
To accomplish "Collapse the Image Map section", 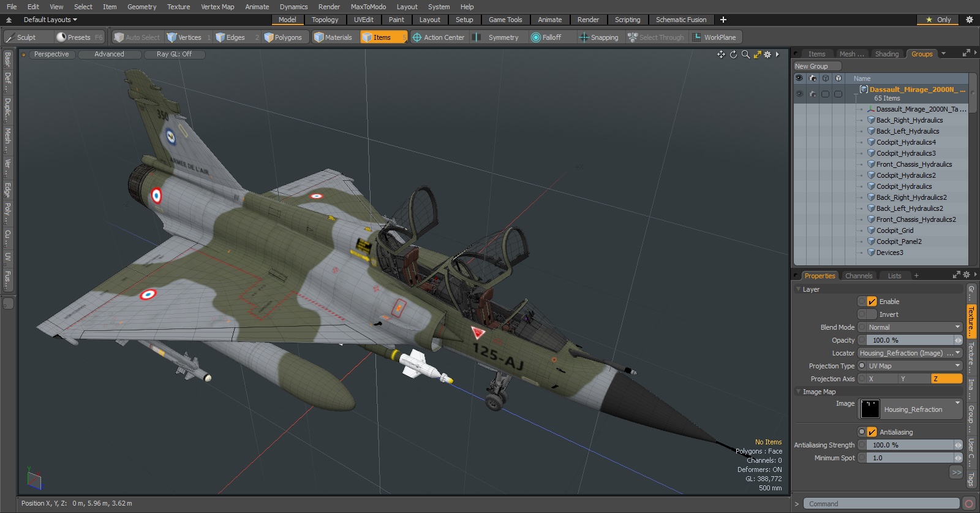I will point(798,391).
